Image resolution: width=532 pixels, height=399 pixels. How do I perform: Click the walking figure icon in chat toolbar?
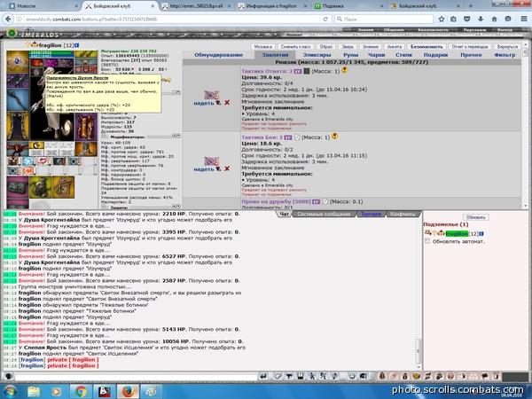pos(312,376)
